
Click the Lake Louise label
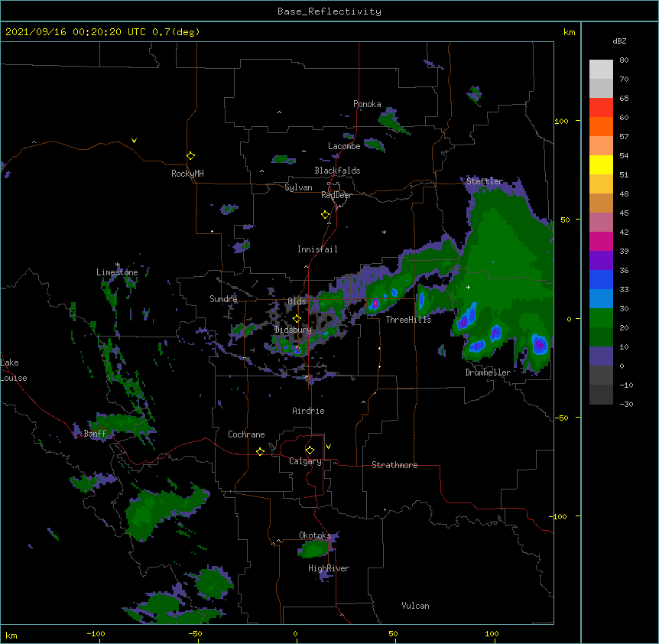(x=14, y=370)
